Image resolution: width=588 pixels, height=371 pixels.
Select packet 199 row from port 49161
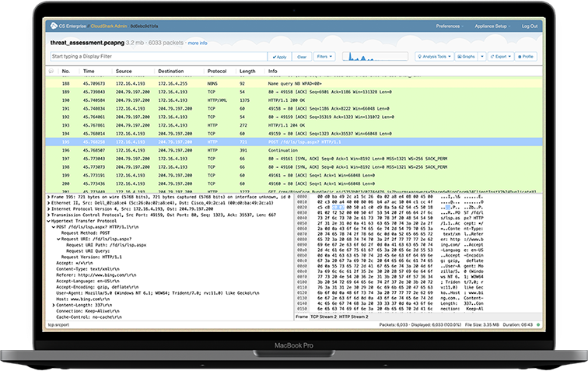click(294, 175)
